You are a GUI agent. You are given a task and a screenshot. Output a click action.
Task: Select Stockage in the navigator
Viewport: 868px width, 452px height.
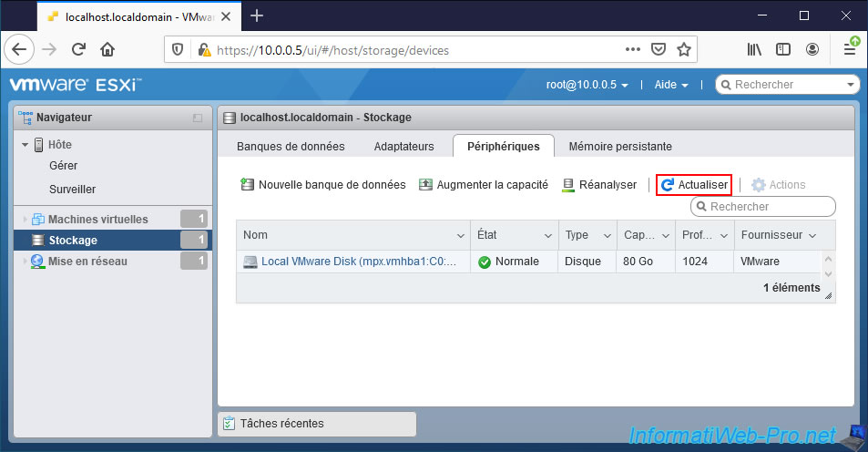(113, 241)
